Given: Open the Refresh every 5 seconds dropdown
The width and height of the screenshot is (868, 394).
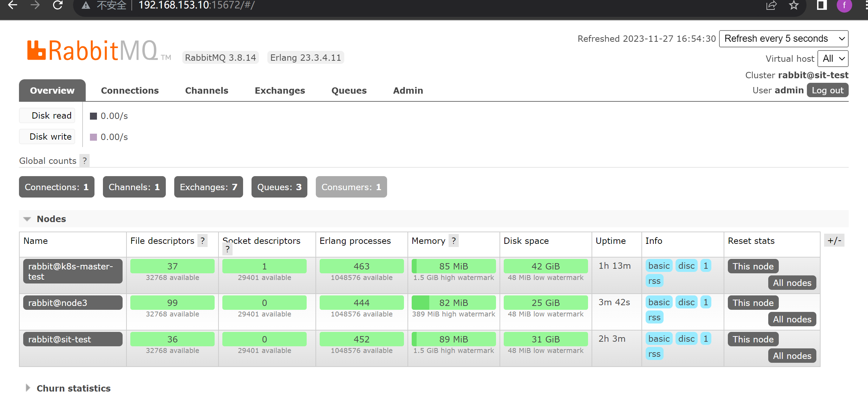Looking at the screenshot, I should pyautogui.click(x=783, y=39).
